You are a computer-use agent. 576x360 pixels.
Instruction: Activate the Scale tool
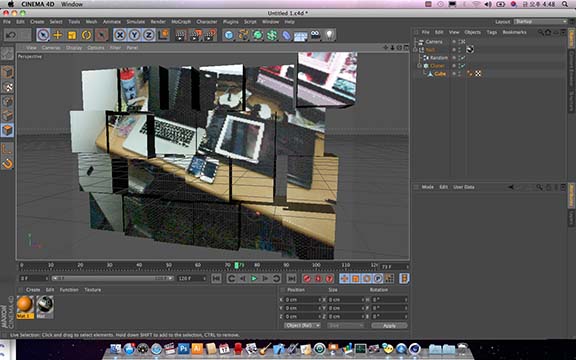(x=72, y=35)
